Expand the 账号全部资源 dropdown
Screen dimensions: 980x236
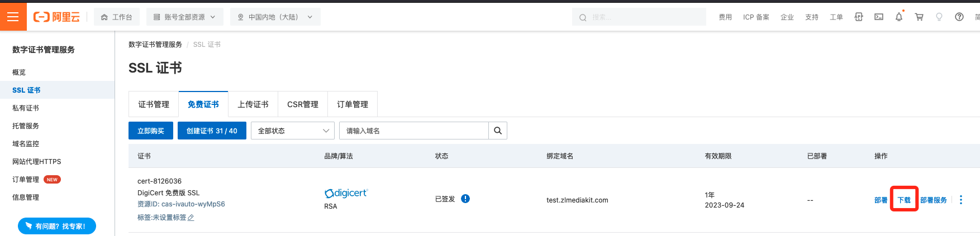pos(184,17)
